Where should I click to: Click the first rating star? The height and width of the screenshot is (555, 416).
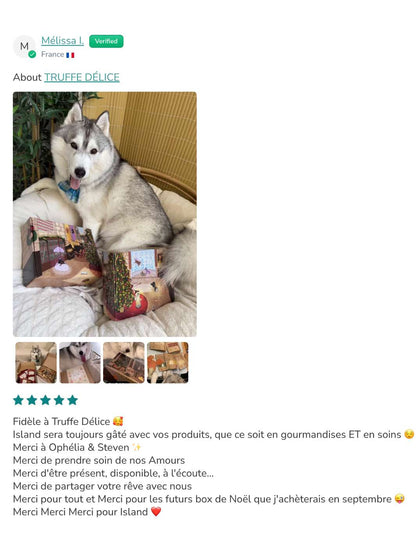tap(18, 400)
